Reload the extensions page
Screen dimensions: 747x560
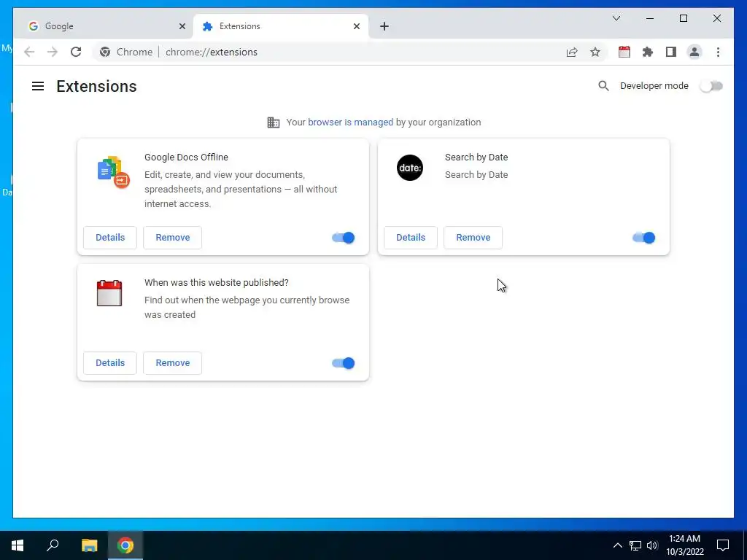coord(76,52)
